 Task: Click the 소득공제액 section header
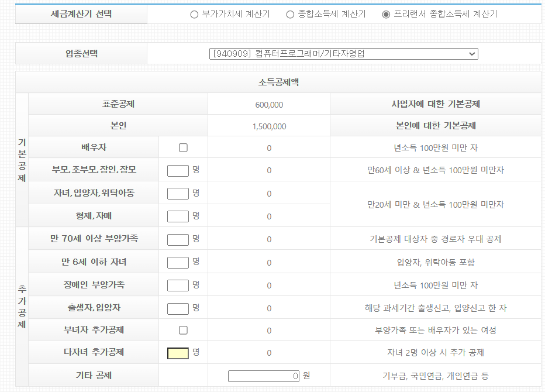pos(278,82)
